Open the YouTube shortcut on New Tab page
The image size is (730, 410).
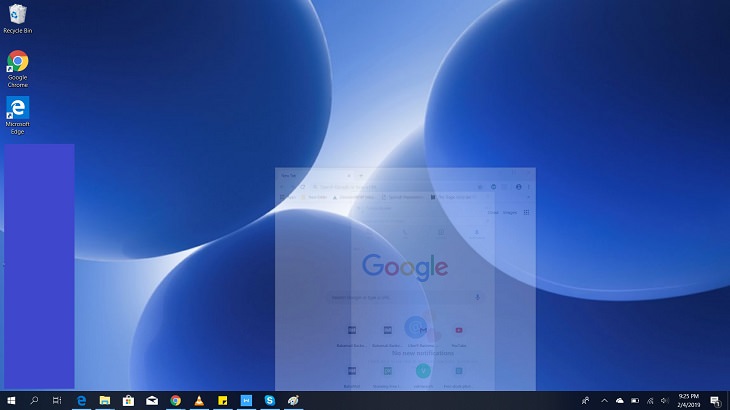459,334
